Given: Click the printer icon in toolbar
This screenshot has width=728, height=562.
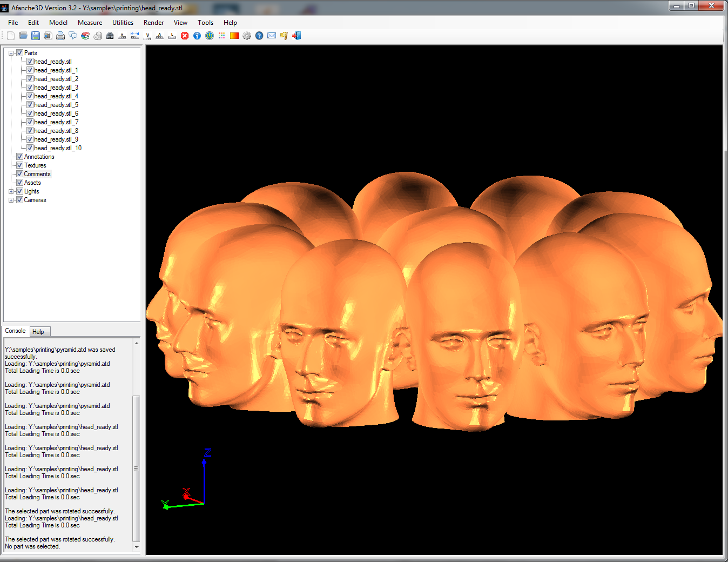Looking at the screenshot, I should [60, 36].
